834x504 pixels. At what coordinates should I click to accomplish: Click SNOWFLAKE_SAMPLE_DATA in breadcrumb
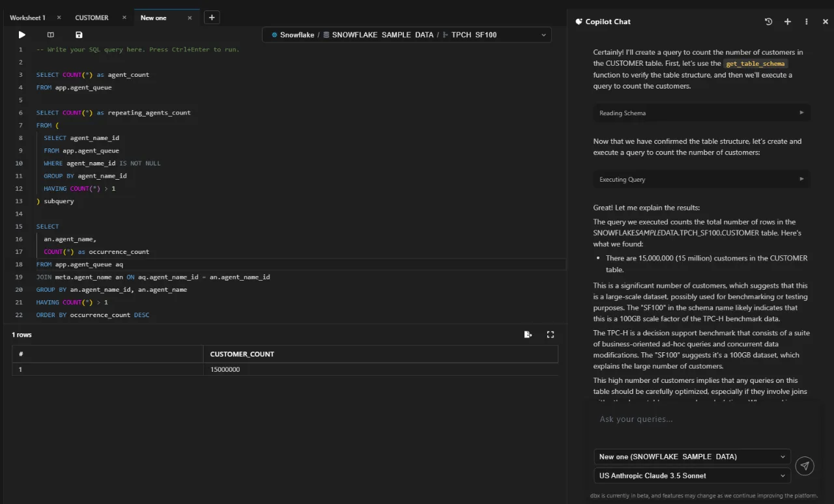tap(382, 35)
